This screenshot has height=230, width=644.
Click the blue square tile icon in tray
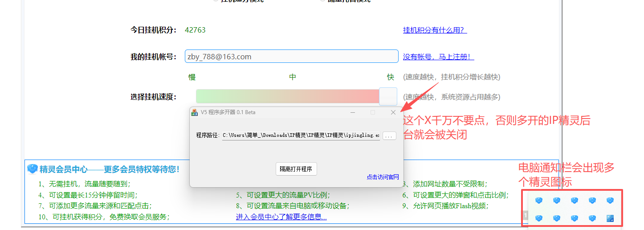coord(610,218)
